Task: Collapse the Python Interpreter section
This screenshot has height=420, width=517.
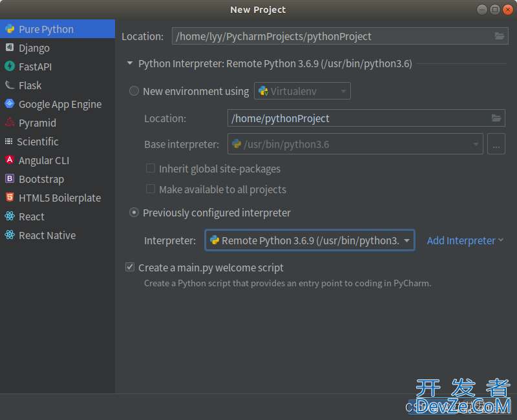Action: coord(130,63)
